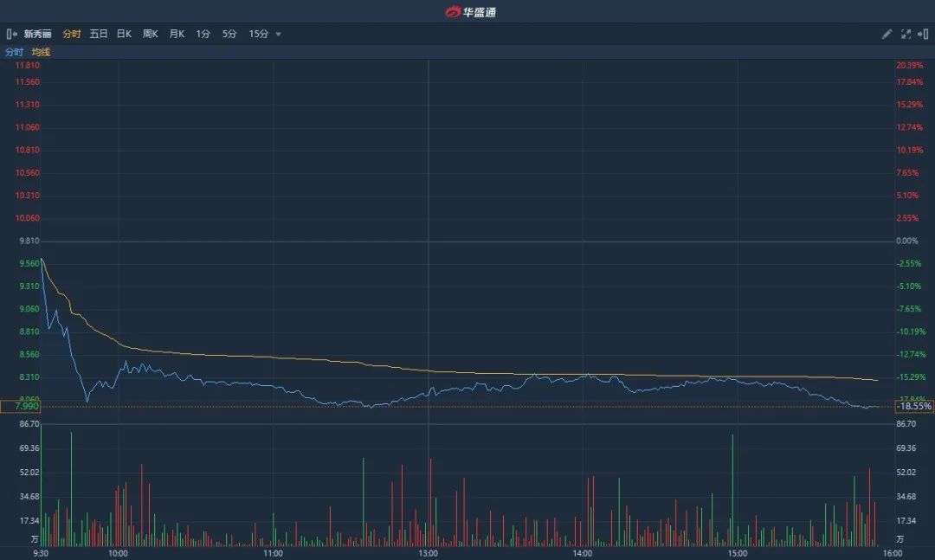The image size is (935, 560).
Task: Click the 13:00 time axis label
Action: pos(429,553)
